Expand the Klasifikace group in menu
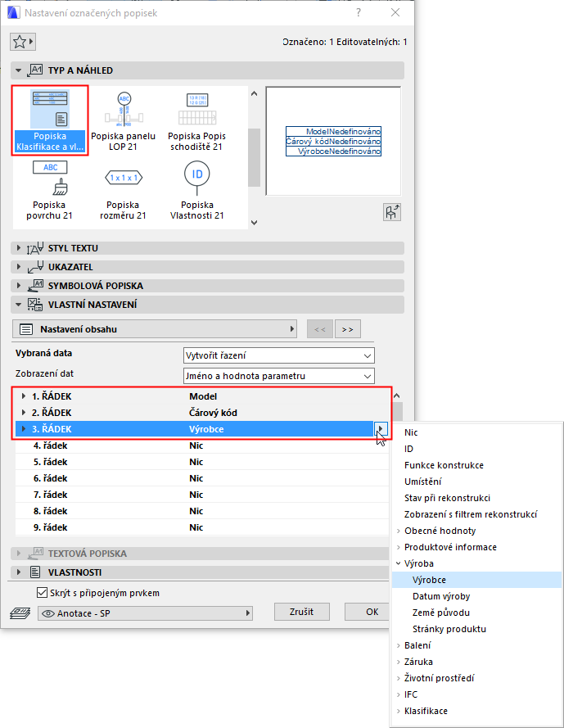This screenshot has height=728, width=564. click(x=399, y=711)
